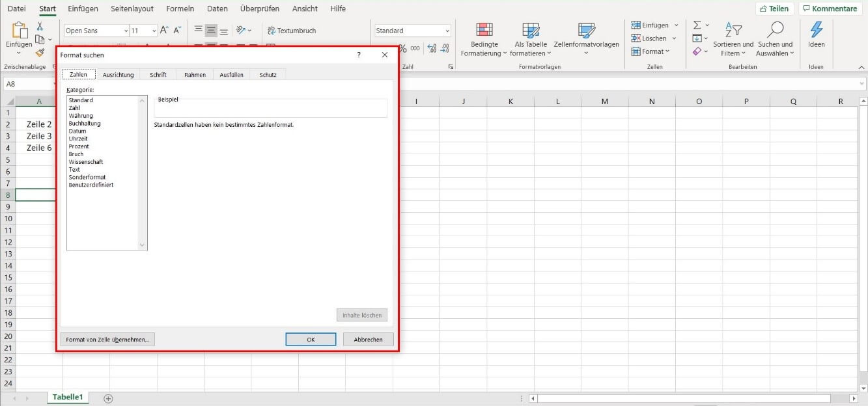Select Benutzerdefiniert in the Kategorie list
This screenshot has width=868, height=406.
(91, 185)
